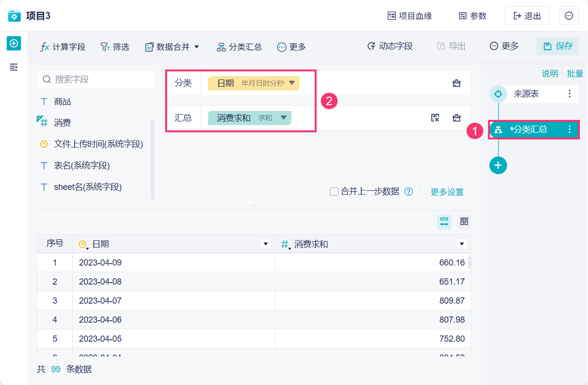The width and height of the screenshot is (588, 385).
Task: Switch to the grid view icon above table
Action: tap(464, 221)
